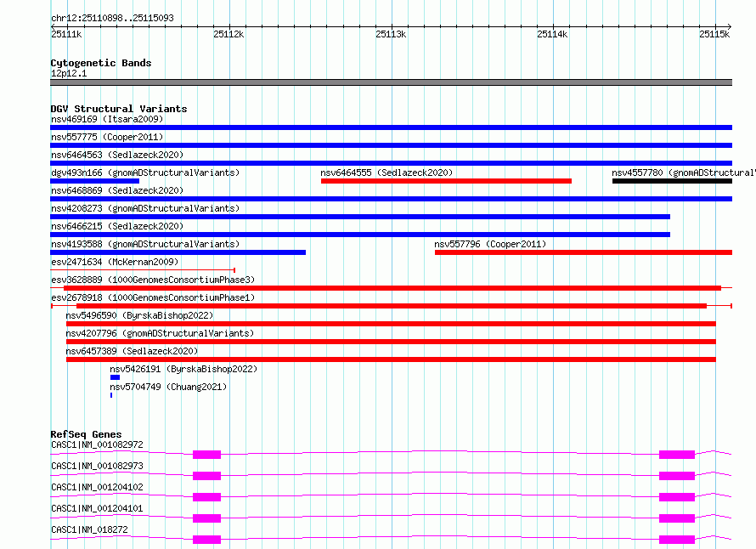Select the left magenta exon of NM_001082973

click(207, 476)
